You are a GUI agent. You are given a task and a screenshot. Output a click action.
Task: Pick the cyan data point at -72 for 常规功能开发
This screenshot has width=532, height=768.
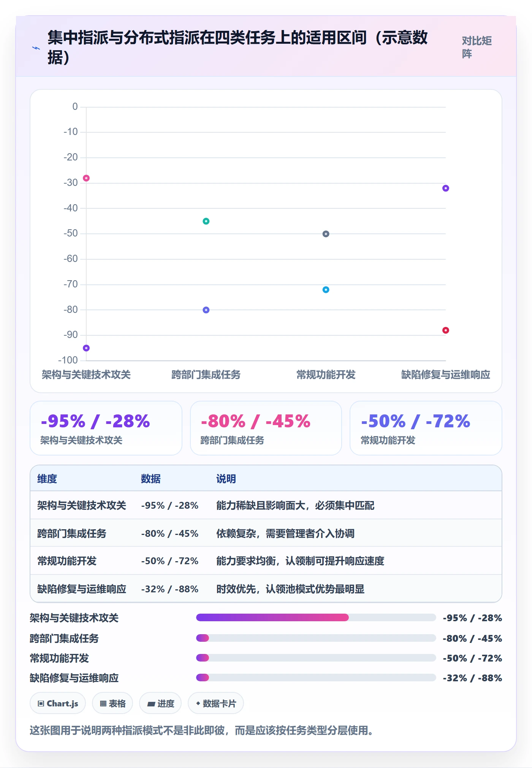tap(326, 290)
